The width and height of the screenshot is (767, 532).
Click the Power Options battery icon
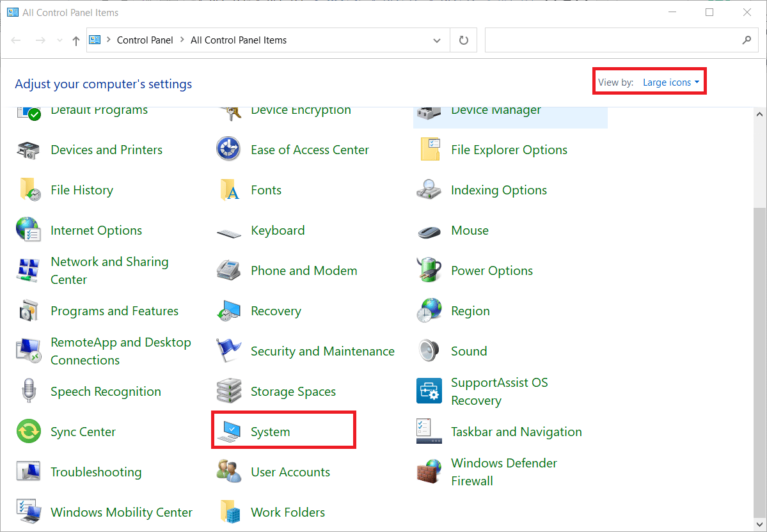tap(429, 270)
